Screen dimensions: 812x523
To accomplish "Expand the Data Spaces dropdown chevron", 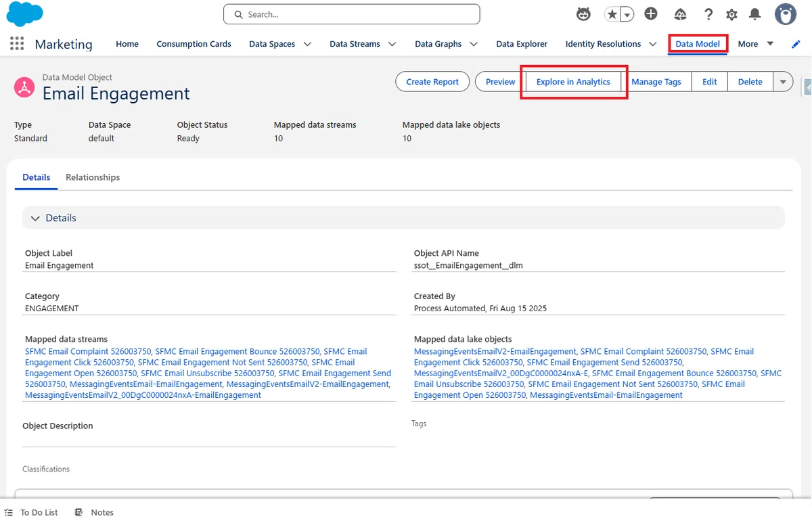I will click(x=307, y=44).
